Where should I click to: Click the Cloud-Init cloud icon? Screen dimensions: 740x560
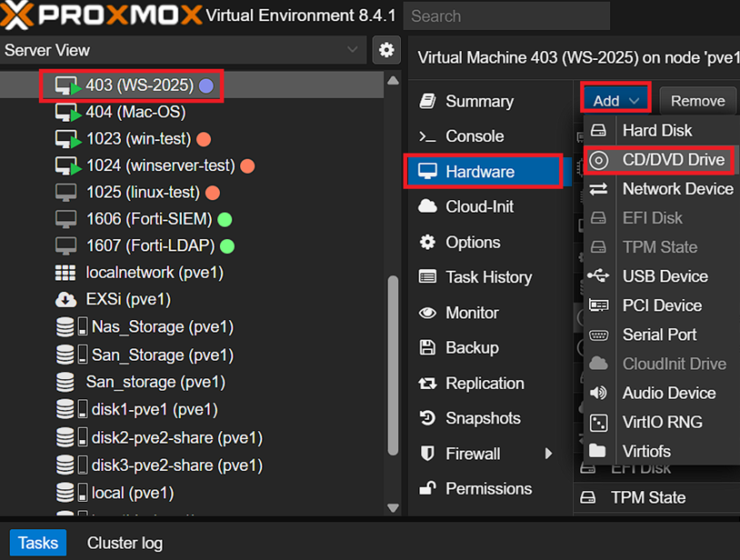pos(427,206)
